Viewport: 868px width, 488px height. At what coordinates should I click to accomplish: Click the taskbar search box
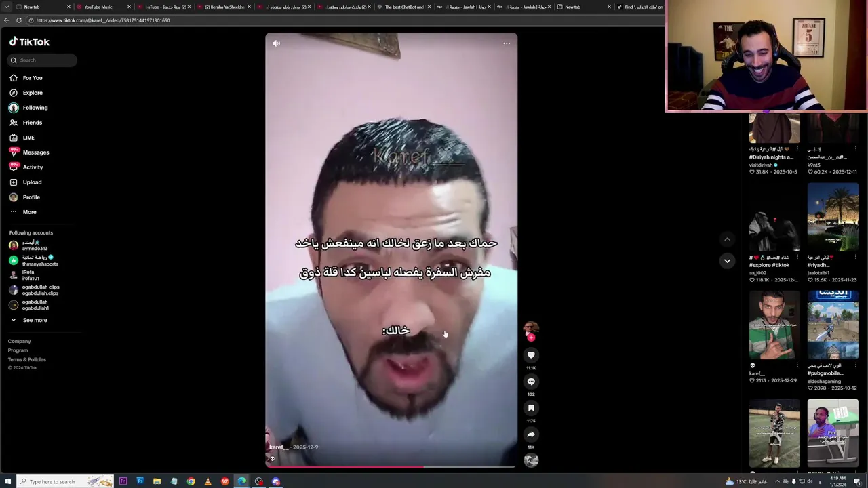tap(64, 481)
